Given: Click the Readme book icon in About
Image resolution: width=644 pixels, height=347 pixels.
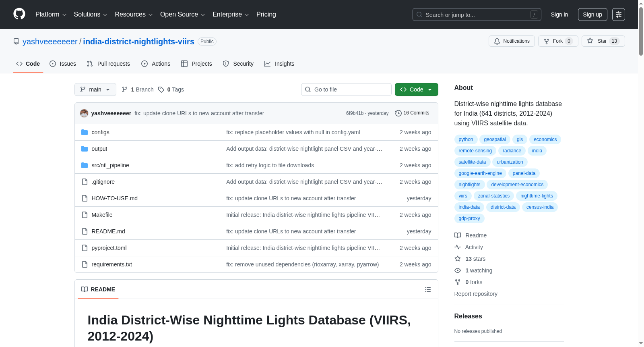Looking at the screenshot, I should click(x=458, y=235).
